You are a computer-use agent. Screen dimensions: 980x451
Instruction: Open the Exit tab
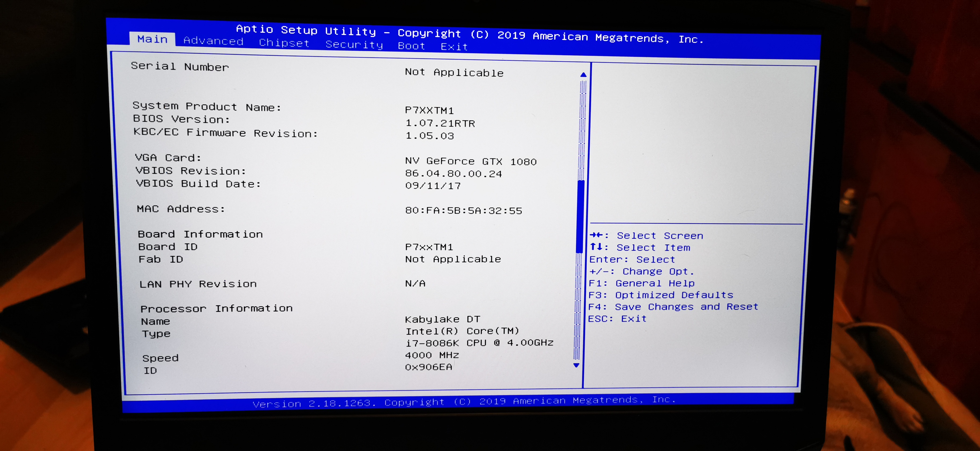pos(454,46)
